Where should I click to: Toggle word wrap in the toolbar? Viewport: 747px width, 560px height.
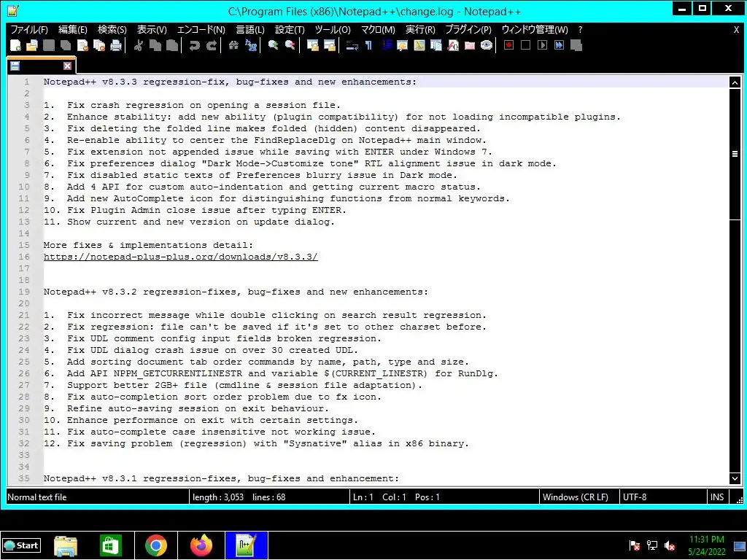[x=352, y=45]
